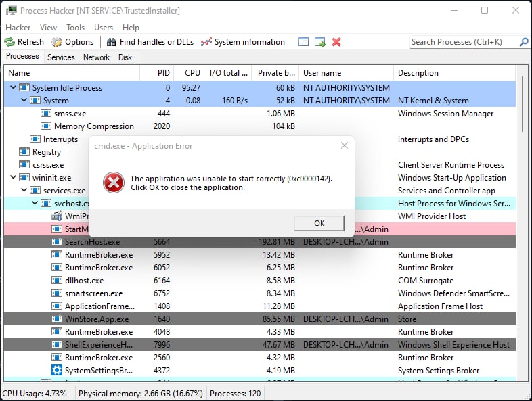
Task: Open the Users menu
Action: (104, 28)
